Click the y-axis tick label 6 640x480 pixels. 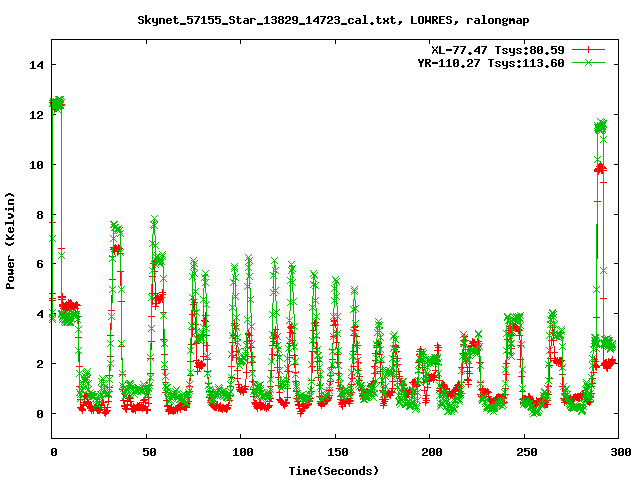[40, 264]
